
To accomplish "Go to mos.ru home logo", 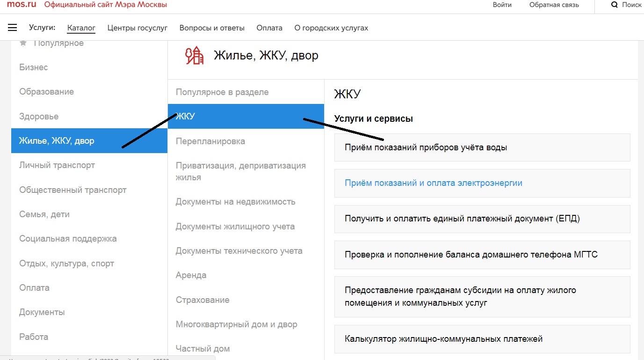I will tap(22, 5).
